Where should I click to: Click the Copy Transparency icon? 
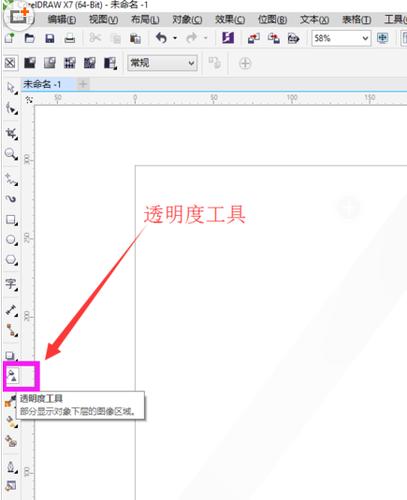(214, 63)
